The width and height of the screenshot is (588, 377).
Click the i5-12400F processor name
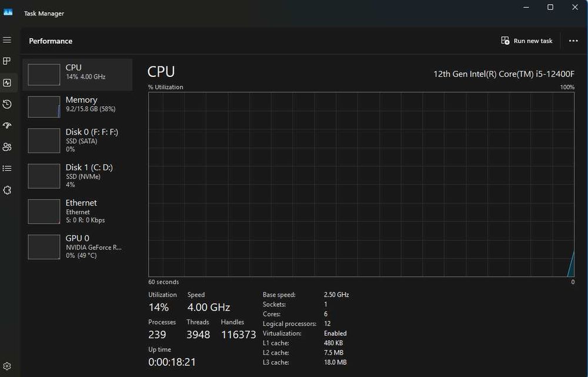[504, 74]
